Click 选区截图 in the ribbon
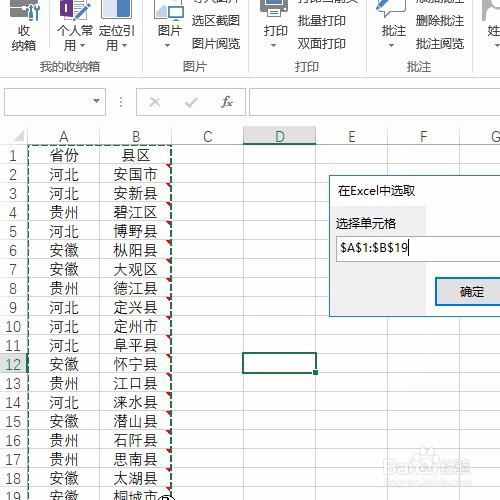This screenshot has width=500, height=500. (216, 21)
